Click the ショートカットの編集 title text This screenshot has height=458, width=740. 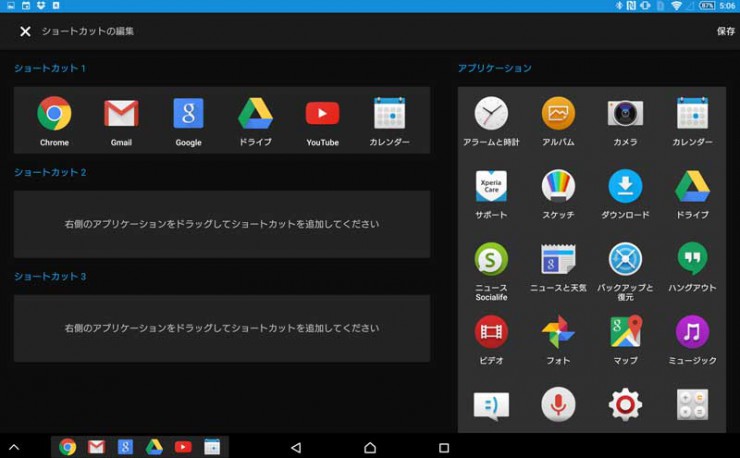(88, 31)
